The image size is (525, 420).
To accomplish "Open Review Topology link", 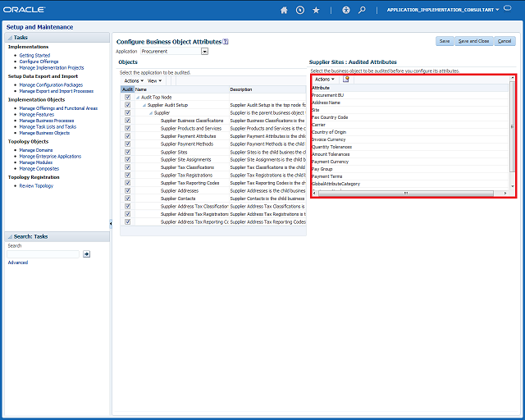I will point(36,186).
